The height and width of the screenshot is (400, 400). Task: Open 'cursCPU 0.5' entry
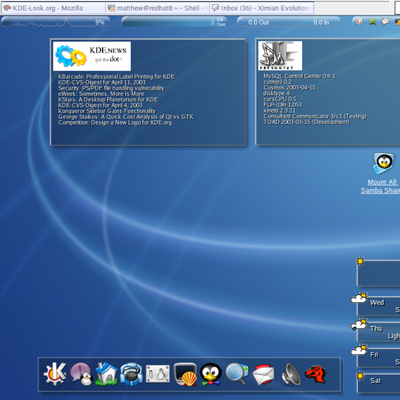[x=280, y=99]
